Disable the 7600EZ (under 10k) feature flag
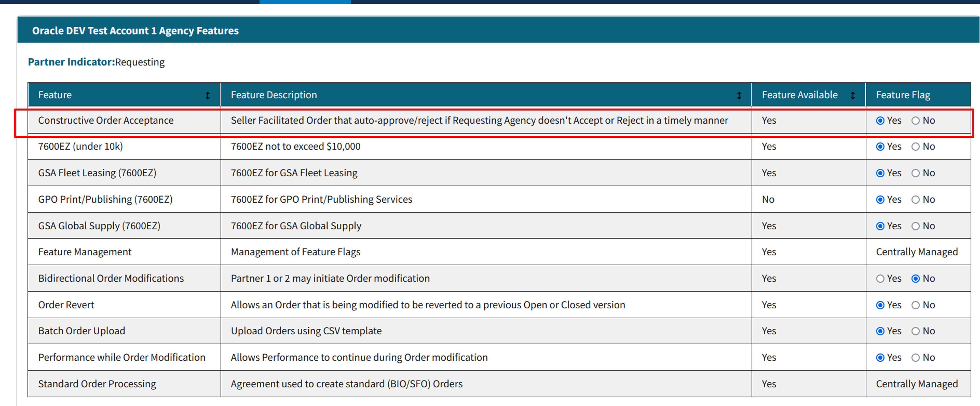 pos(915,147)
